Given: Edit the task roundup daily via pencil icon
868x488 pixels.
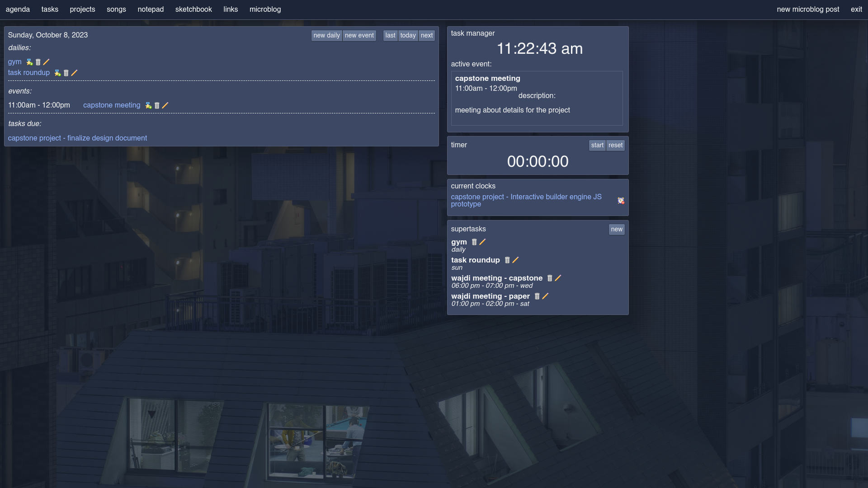Looking at the screenshot, I should pyautogui.click(x=74, y=73).
